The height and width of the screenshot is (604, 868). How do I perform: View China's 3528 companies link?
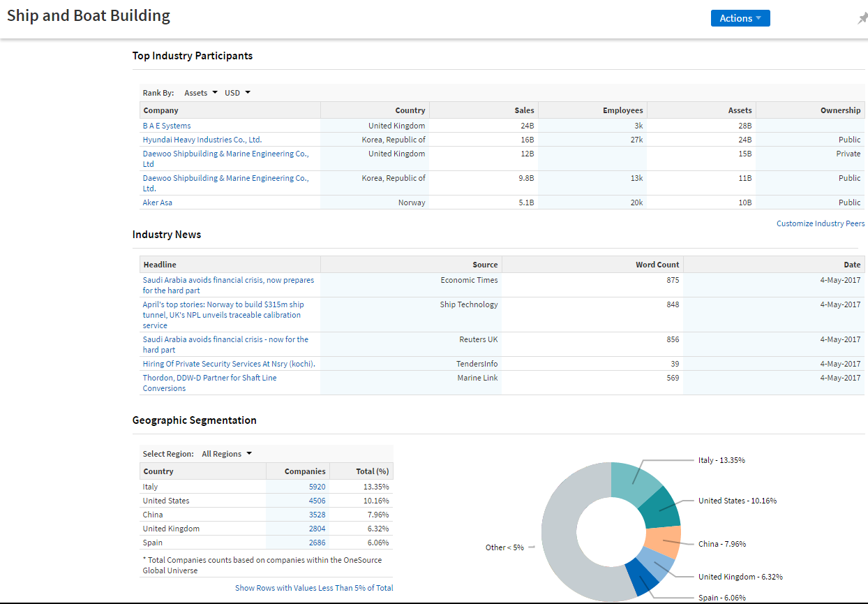(x=317, y=515)
